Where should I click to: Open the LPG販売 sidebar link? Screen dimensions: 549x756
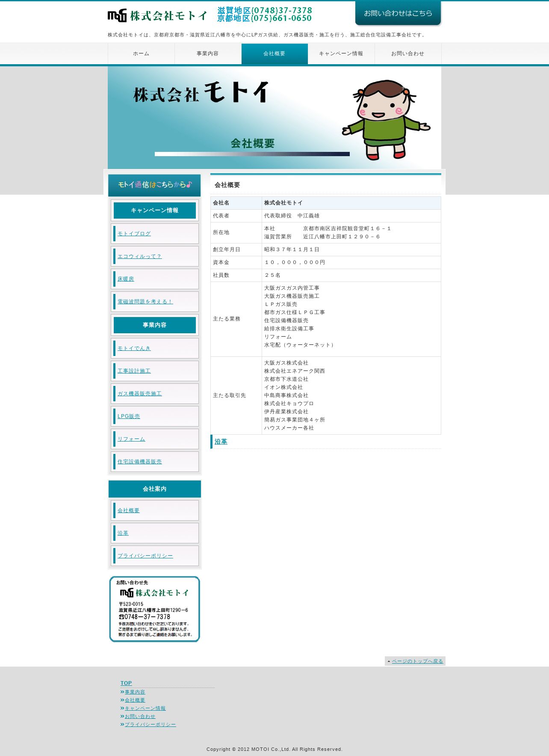pyautogui.click(x=129, y=416)
